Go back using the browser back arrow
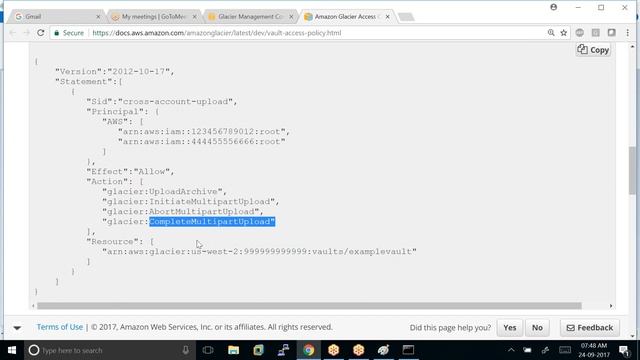 point(13,33)
